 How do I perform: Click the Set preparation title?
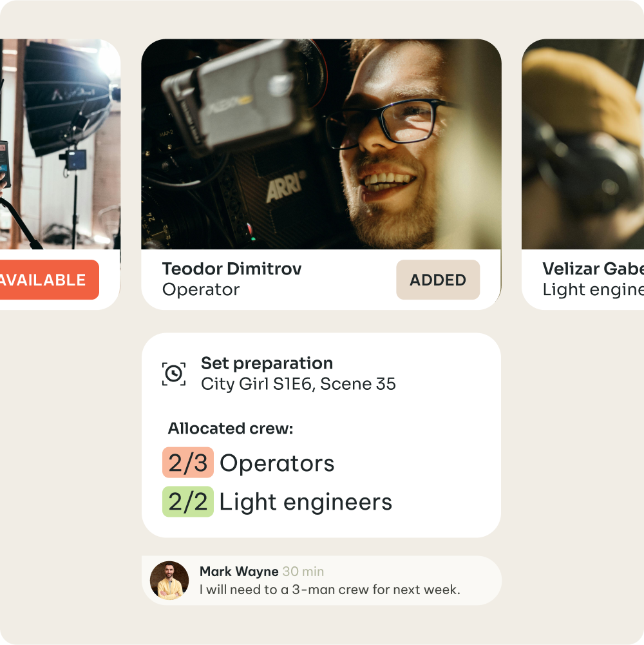pyautogui.click(x=267, y=363)
